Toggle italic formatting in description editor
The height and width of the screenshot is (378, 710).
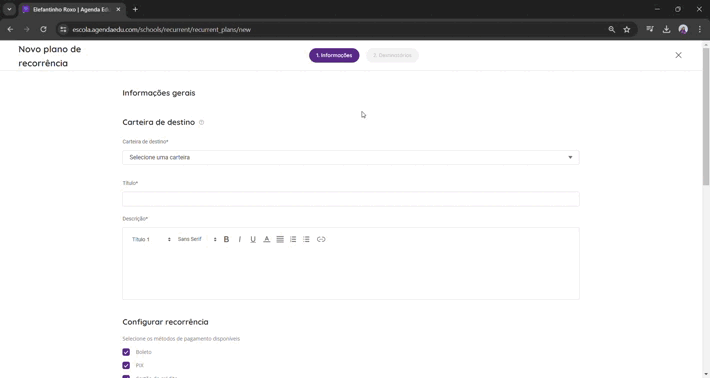240,239
